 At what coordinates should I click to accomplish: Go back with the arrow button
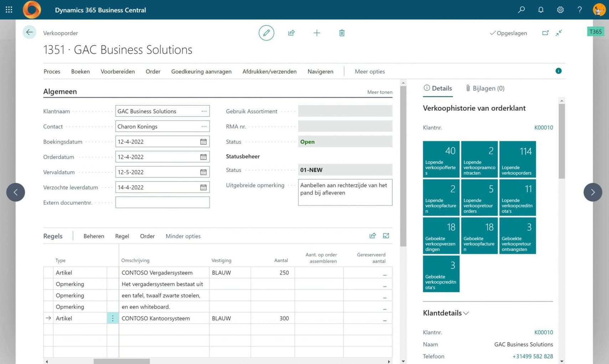[x=29, y=32]
